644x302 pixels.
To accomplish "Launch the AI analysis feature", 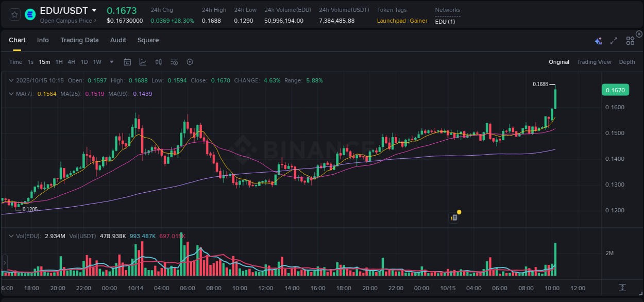I will tap(598, 40).
